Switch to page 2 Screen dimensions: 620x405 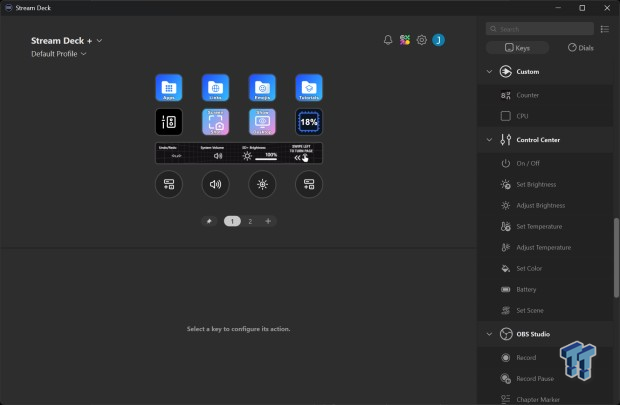coord(250,221)
